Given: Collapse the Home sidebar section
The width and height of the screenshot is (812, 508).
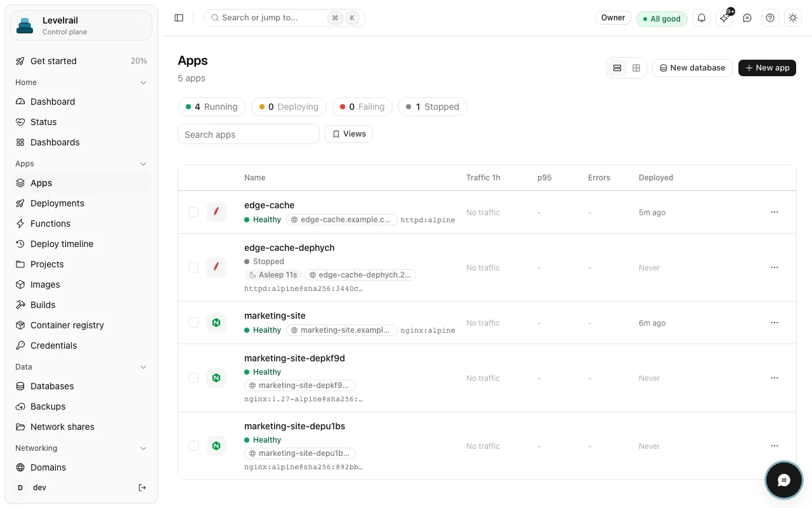Looking at the screenshot, I should click(81, 83).
